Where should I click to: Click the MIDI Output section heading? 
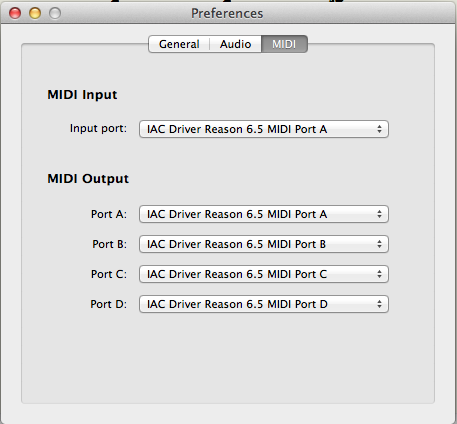(88, 179)
